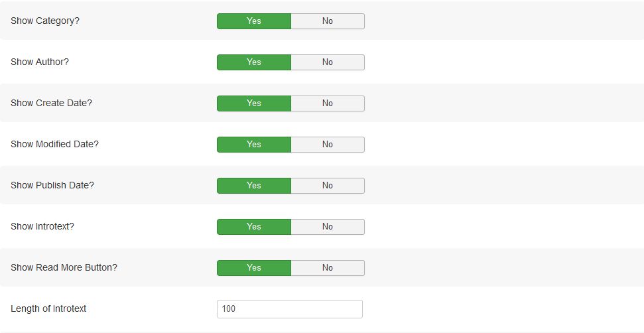Turn on Show Modified Date
This screenshot has height=333, width=644.
point(254,145)
